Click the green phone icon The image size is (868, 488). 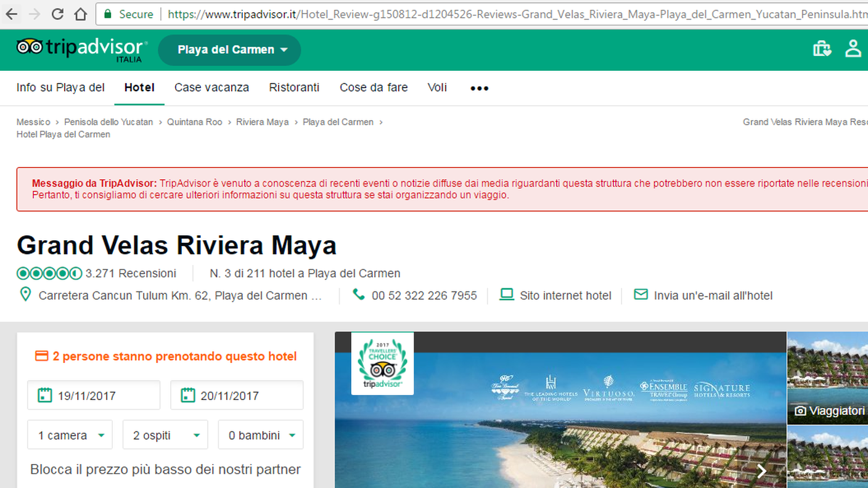359,295
